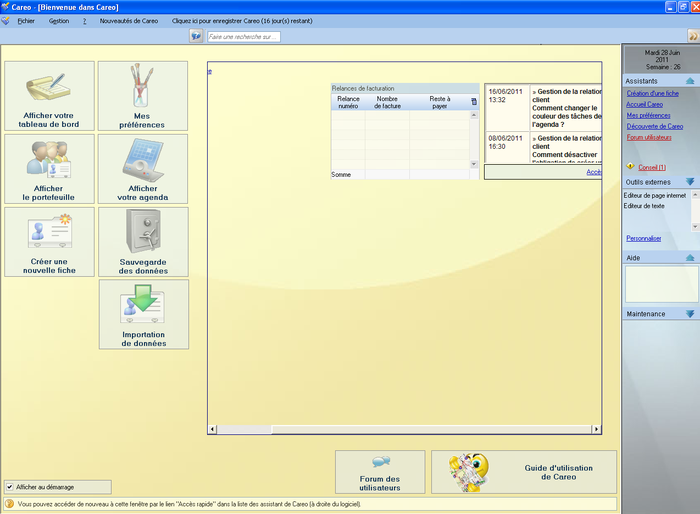Collapse the Aide panel section
This screenshot has height=514, width=700.
pyautogui.click(x=690, y=258)
